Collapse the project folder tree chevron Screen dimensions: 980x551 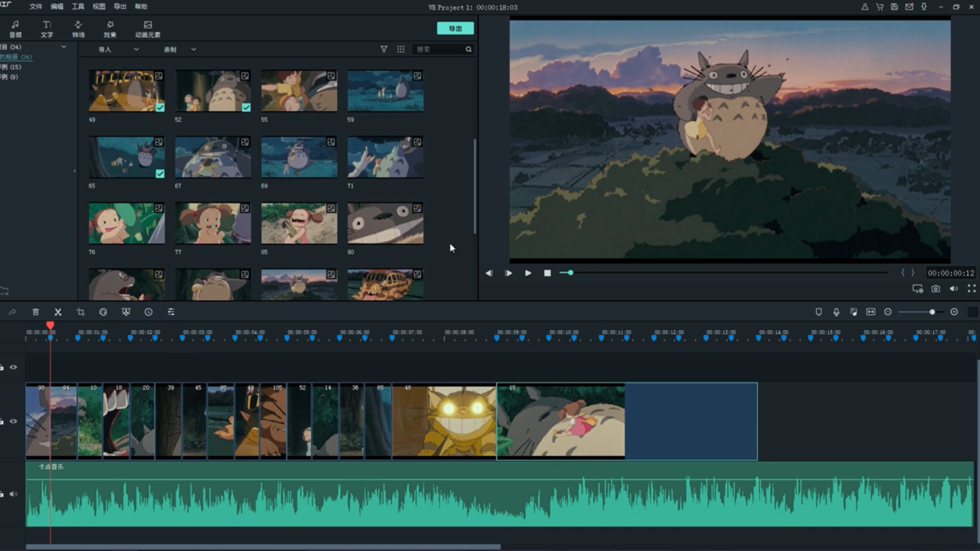click(64, 47)
